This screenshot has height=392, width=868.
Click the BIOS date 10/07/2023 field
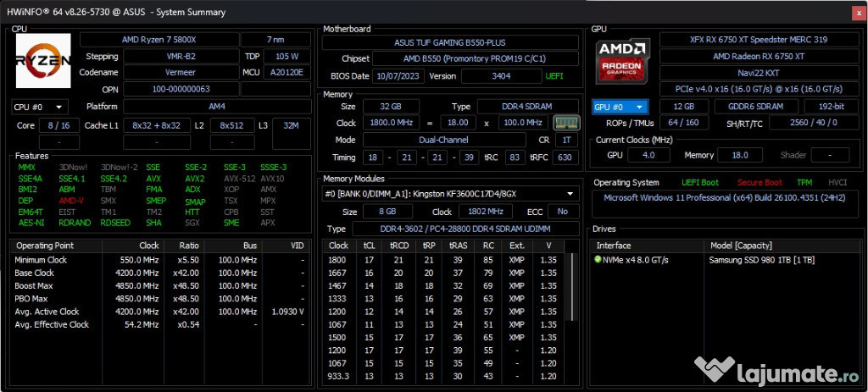(x=398, y=76)
